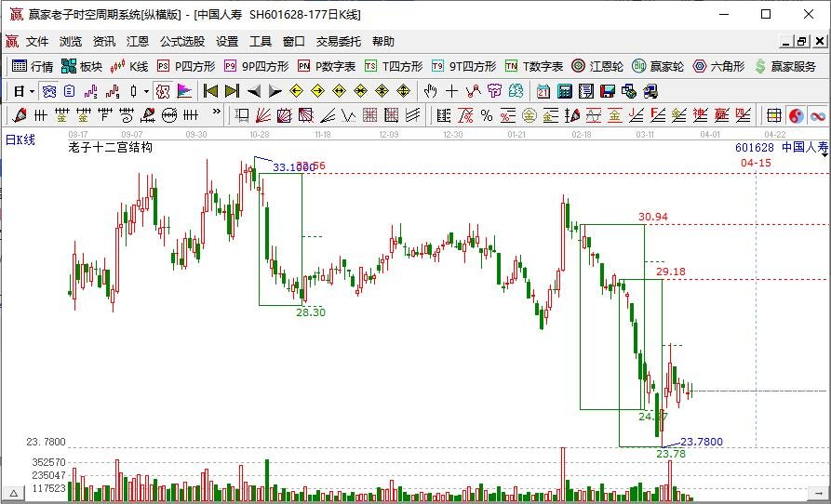Click yellow diamond right-arrow icon
This screenshot has height=504, width=831.
317,91
